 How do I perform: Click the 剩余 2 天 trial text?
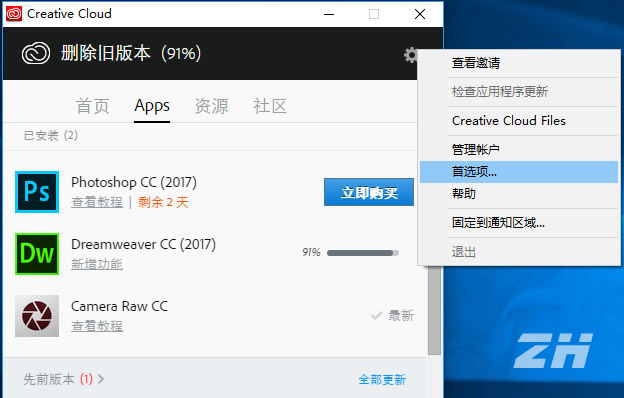[163, 202]
